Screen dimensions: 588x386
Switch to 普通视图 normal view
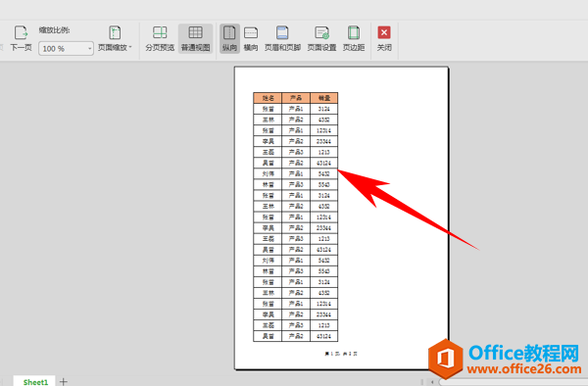coord(195,38)
